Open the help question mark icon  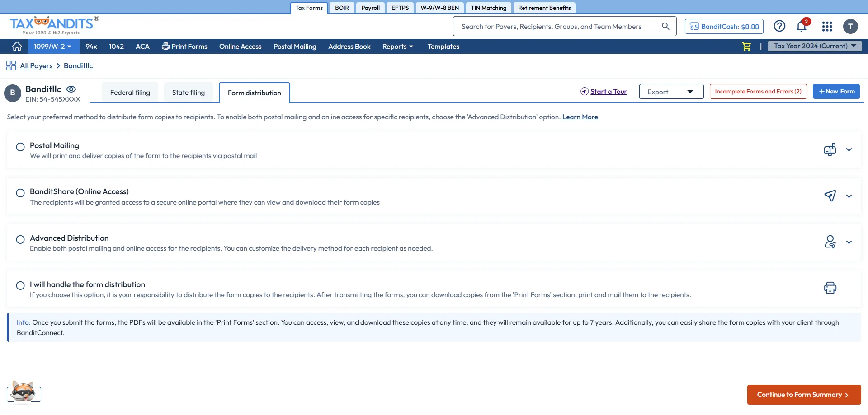tap(779, 26)
